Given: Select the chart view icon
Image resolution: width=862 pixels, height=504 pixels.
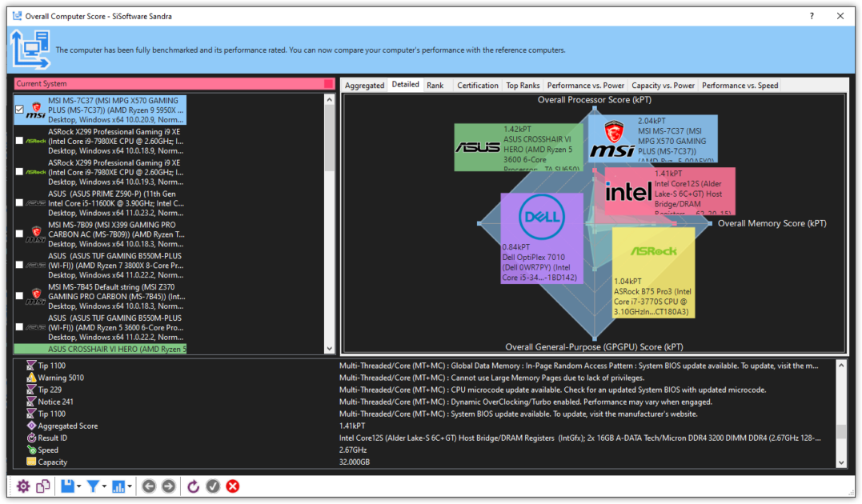Looking at the screenshot, I should (117, 486).
